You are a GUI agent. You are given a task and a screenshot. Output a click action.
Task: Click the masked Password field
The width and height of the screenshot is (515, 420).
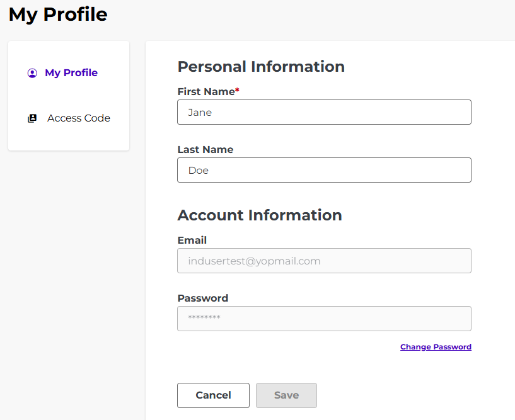(x=324, y=319)
